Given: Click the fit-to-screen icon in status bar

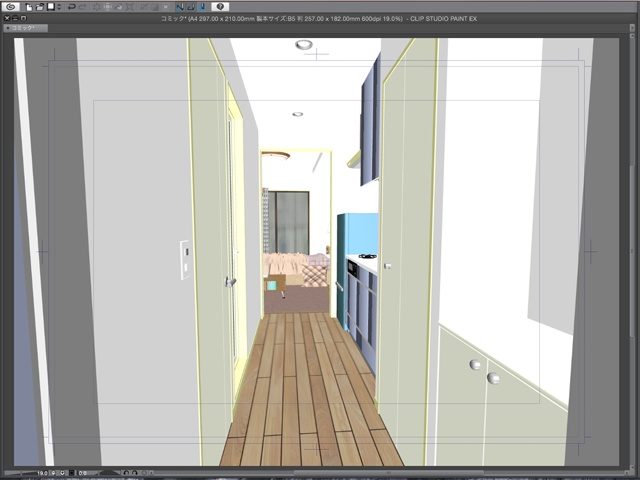Looking at the screenshot, I should tap(71, 473).
